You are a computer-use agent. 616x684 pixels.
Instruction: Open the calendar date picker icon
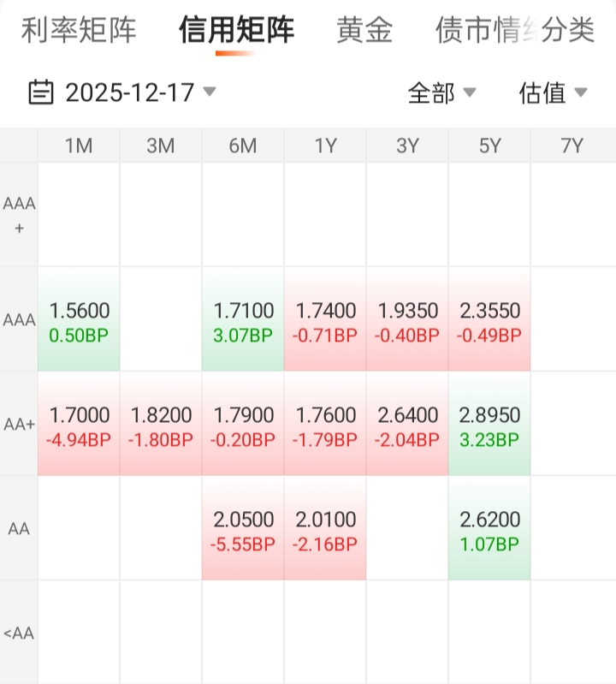[41, 92]
